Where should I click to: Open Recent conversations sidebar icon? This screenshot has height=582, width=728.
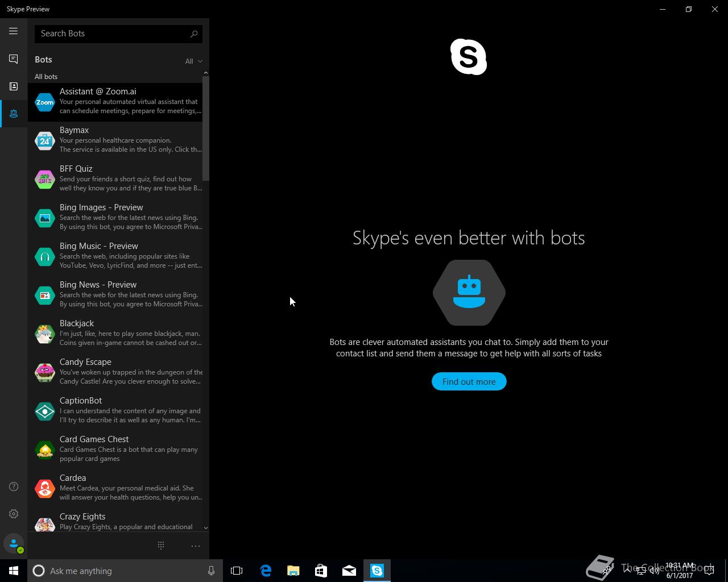tap(13, 59)
